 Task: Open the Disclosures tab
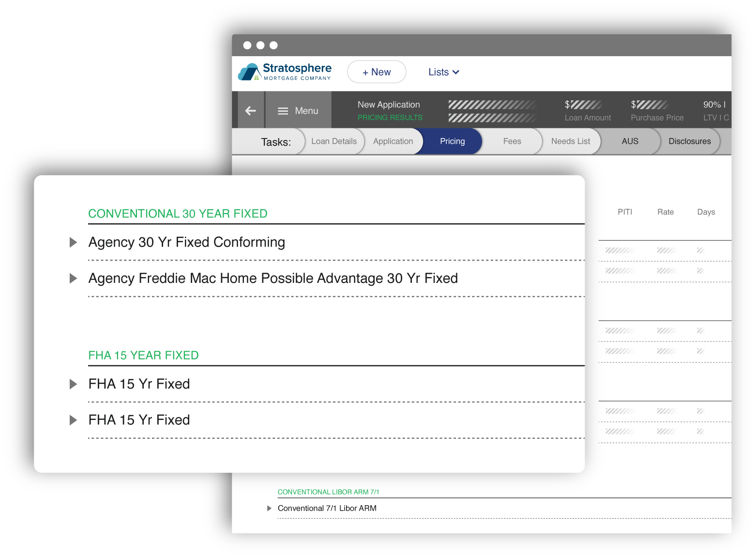[689, 141]
